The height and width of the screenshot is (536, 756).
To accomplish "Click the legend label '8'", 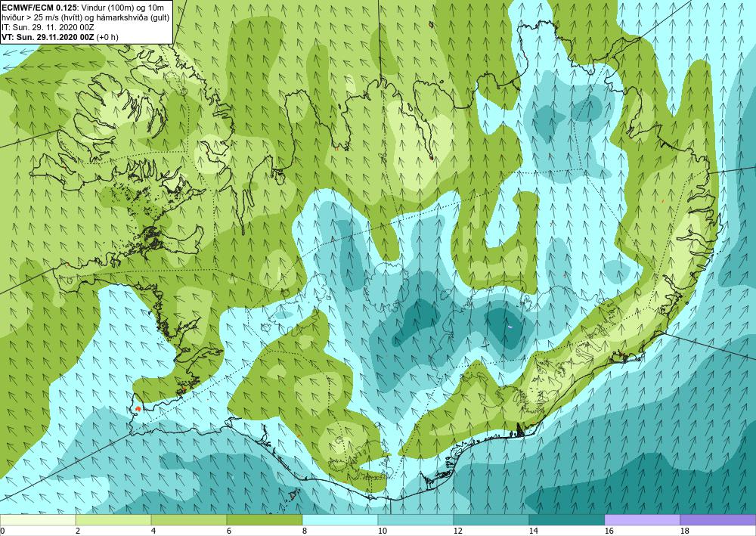I will pyautogui.click(x=305, y=531).
